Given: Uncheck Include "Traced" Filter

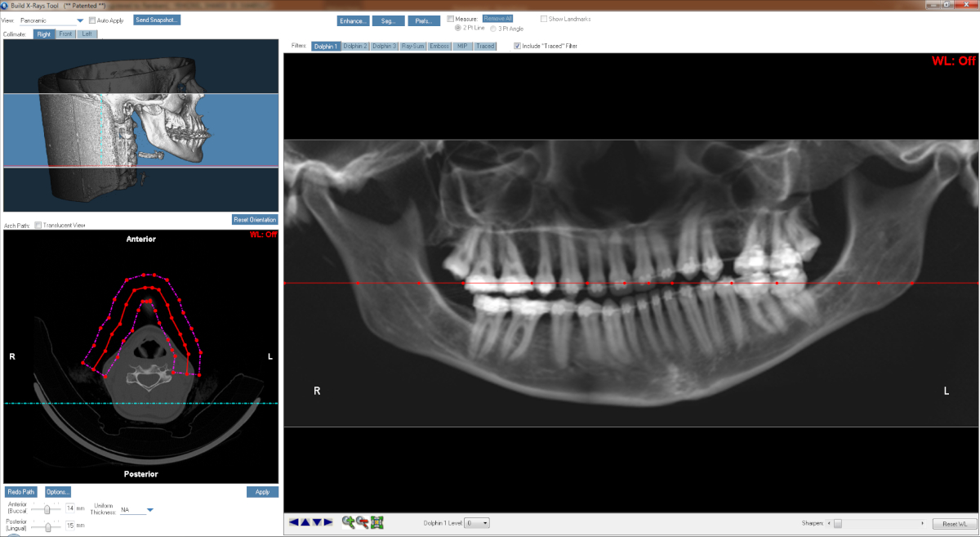Looking at the screenshot, I should tap(517, 46).
